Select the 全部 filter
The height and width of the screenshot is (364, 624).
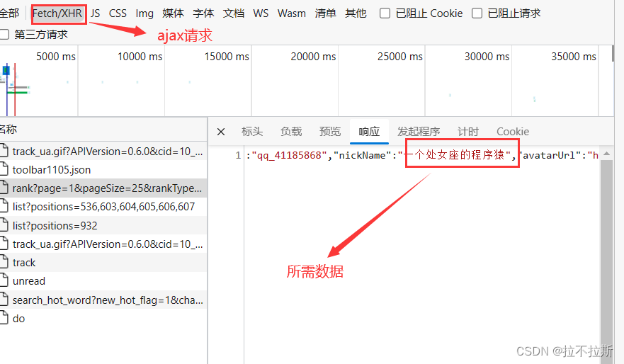click(x=9, y=13)
